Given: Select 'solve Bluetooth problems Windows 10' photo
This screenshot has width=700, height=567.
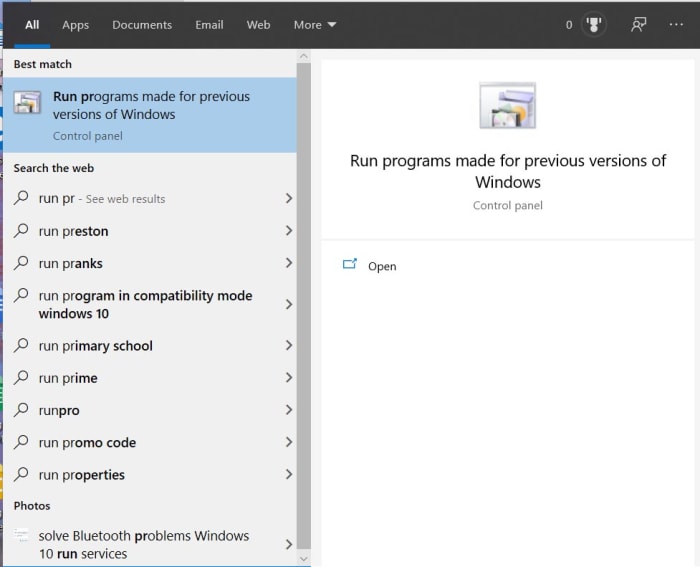Looking at the screenshot, I should click(144, 544).
